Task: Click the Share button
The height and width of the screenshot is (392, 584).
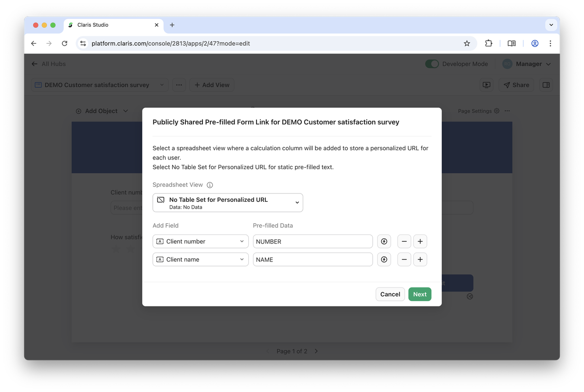Action: (x=516, y=85)
